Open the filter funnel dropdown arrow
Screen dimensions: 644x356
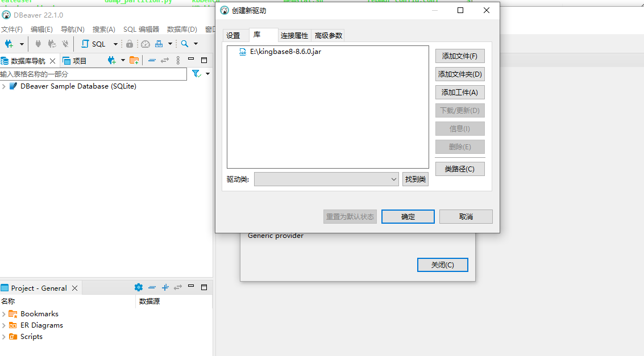click(208, 74)
